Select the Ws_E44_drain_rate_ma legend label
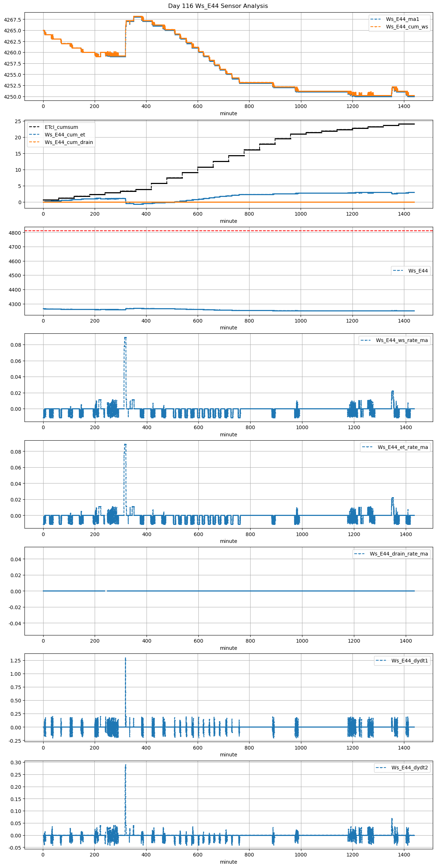 pos(399,554)
